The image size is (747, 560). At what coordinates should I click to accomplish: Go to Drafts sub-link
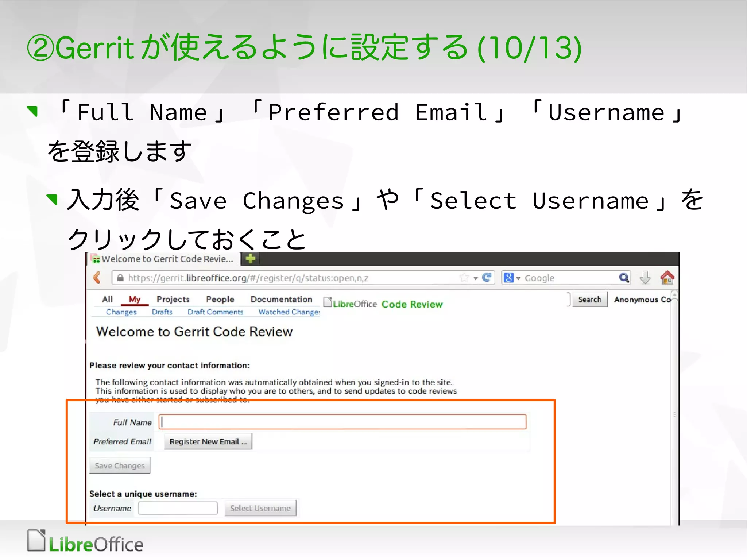click(x=162, y=312)
